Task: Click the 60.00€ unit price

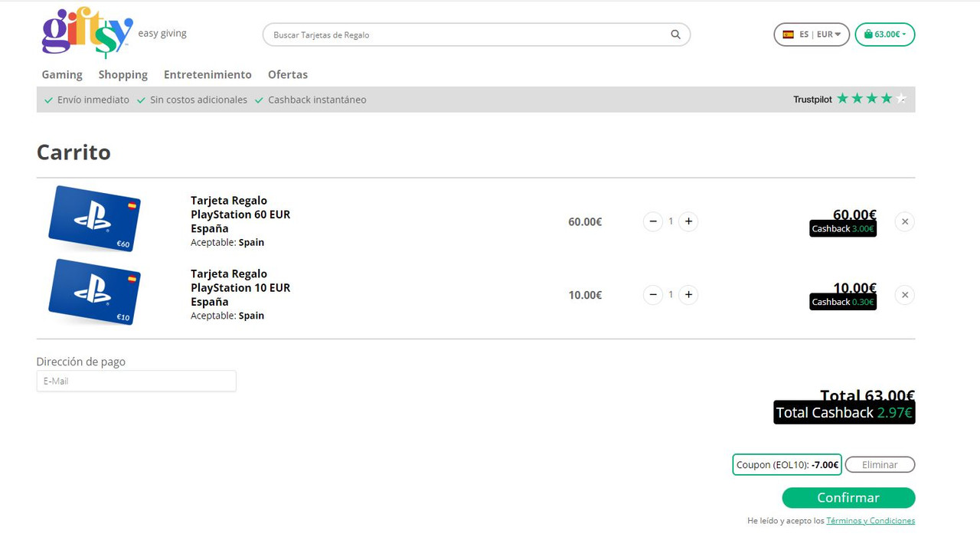Action: point(585,221)
